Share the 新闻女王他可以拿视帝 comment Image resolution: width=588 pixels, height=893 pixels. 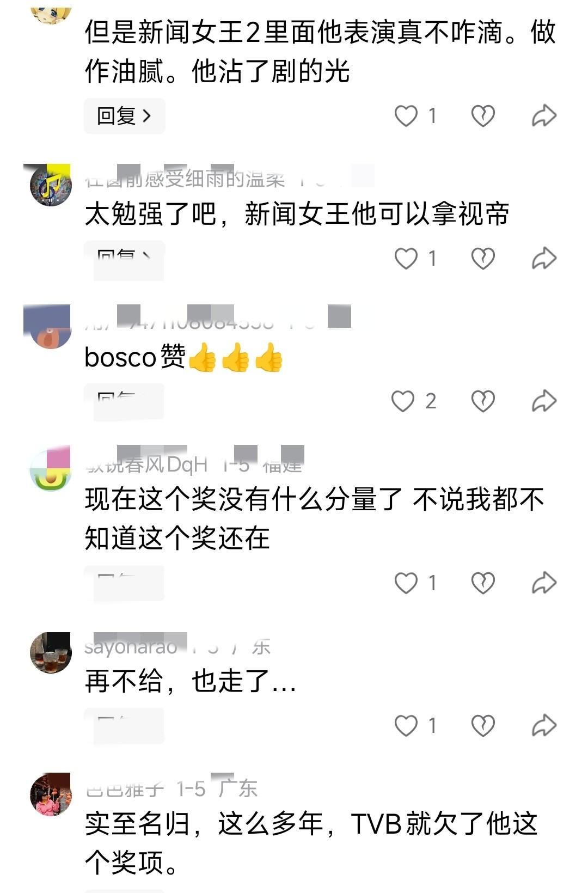pyautogui.click(x=544, y=258)
